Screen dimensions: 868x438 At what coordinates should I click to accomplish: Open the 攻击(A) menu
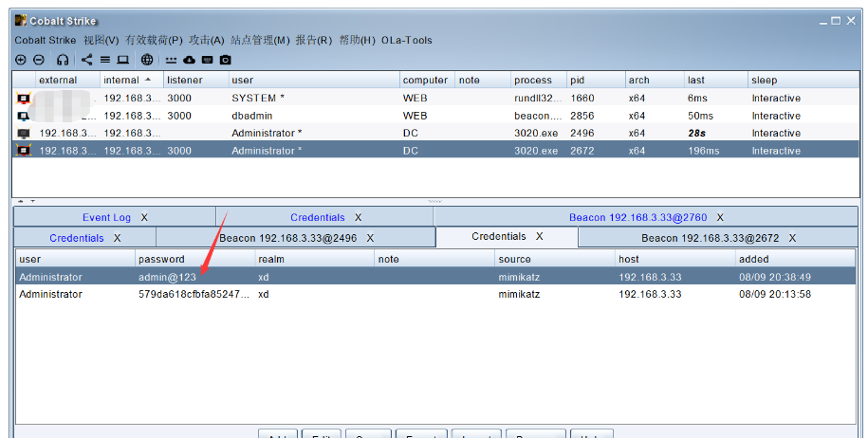pyautogui.click(x=207, y=41)
